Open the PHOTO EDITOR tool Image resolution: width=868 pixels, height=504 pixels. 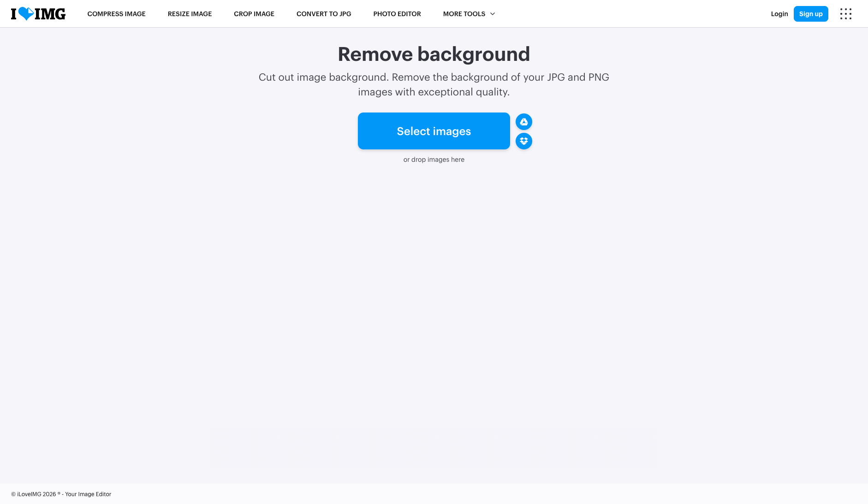coord(397,14)
